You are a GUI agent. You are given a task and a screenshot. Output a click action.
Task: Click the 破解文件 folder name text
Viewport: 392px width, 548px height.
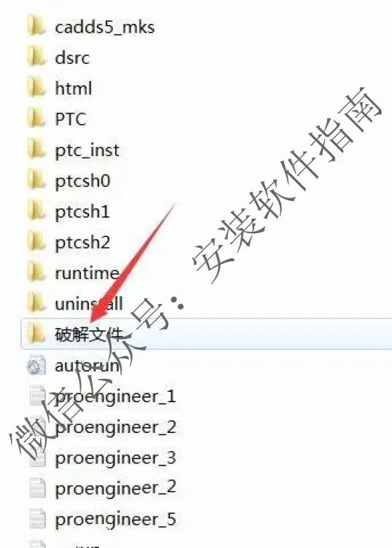[x=89, y=334]
